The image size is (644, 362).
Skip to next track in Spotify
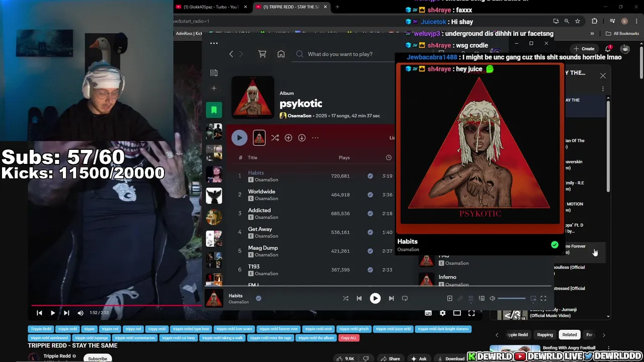point(391,299)
